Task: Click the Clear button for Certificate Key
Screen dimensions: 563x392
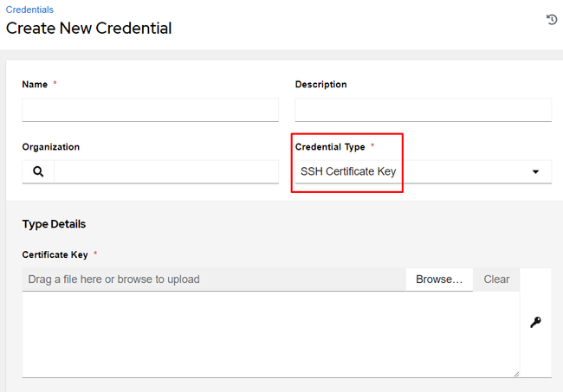Action: [x=496, y=280]
